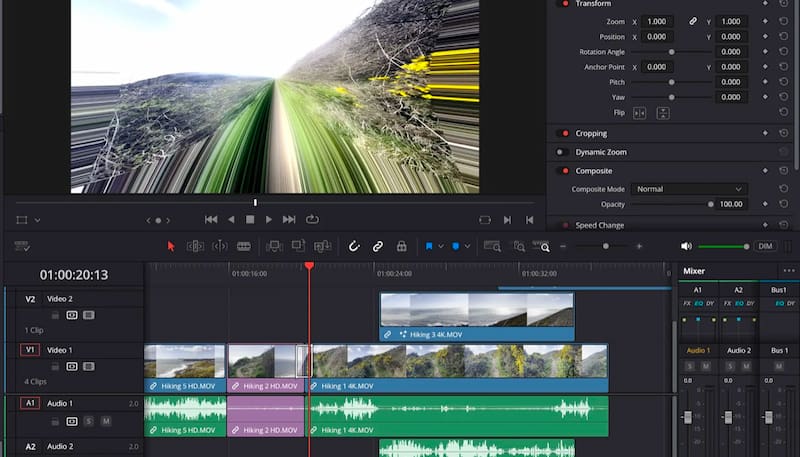Add a blue marker to the timeline
Image resolution: width=800 pixels, height=457 pixels.
[x=456, y=246]
